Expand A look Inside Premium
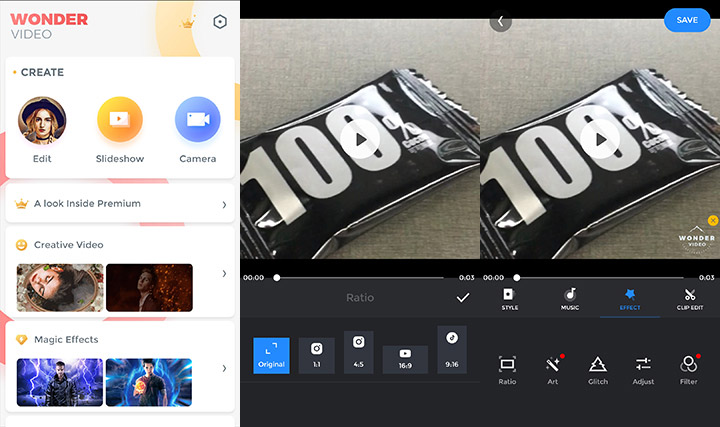 223,204
